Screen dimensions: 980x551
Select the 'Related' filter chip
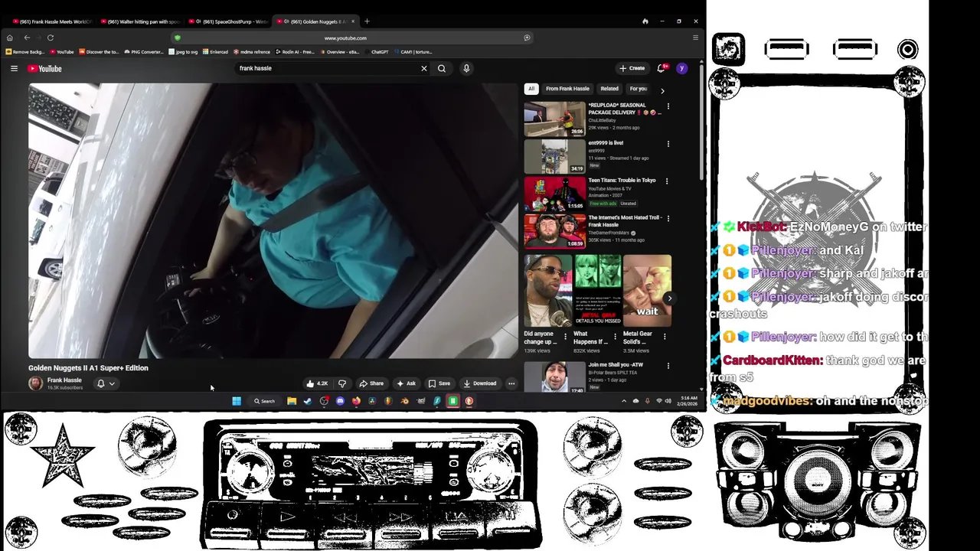click(x=609, y=89)
